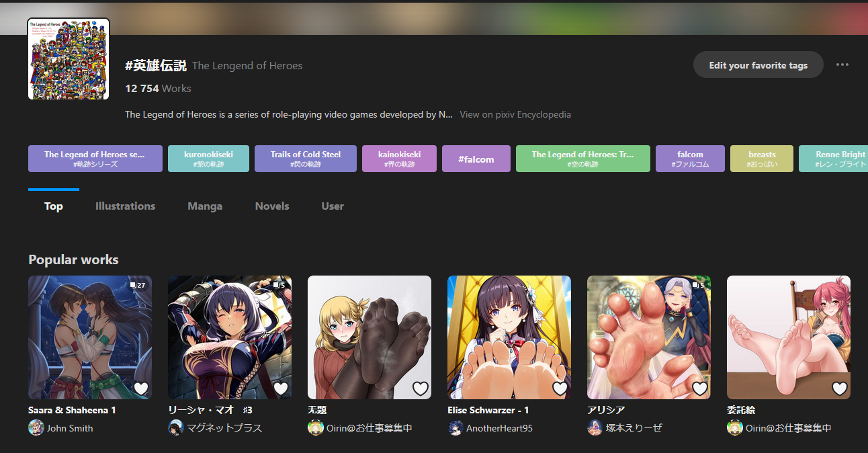Select the Top tab
This screenshot has width=868, height=453.
coord(54,206)
